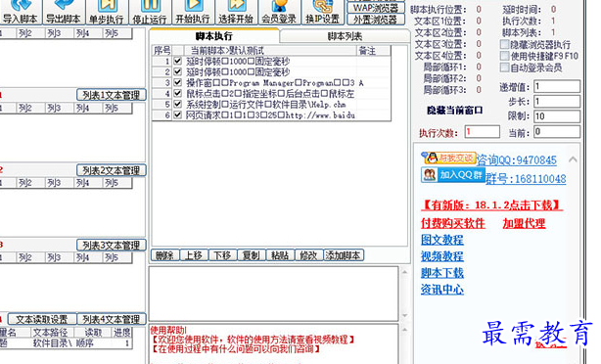The height and width of the screenshot is (364, 601).
Task: Click 隐藏当前窗口 label
Action: (x=454, y=111)
